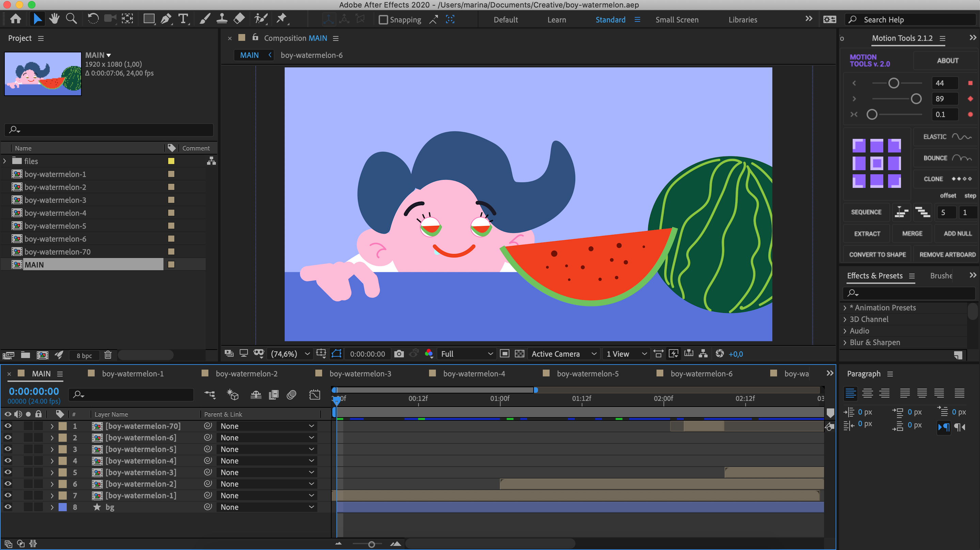This screenshot has width=980, height=550.
Task: Select the Eraser tool
Action: (239, 19)
